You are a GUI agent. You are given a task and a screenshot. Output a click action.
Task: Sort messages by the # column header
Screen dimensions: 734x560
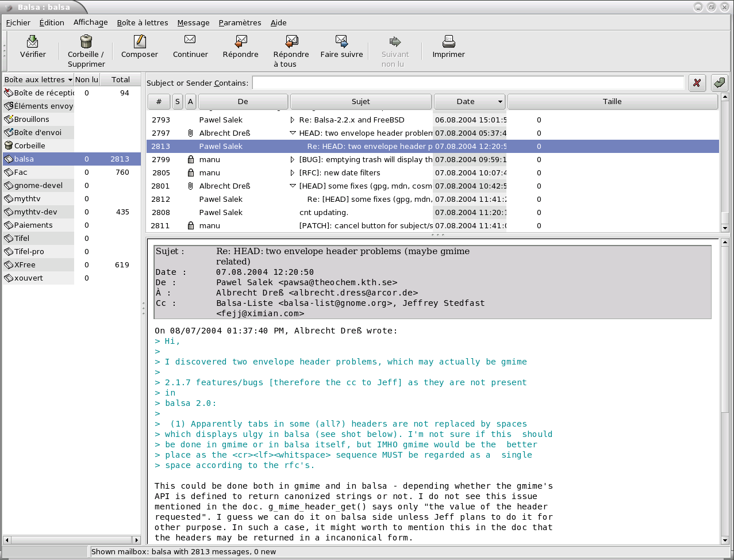tap(159, 101)
